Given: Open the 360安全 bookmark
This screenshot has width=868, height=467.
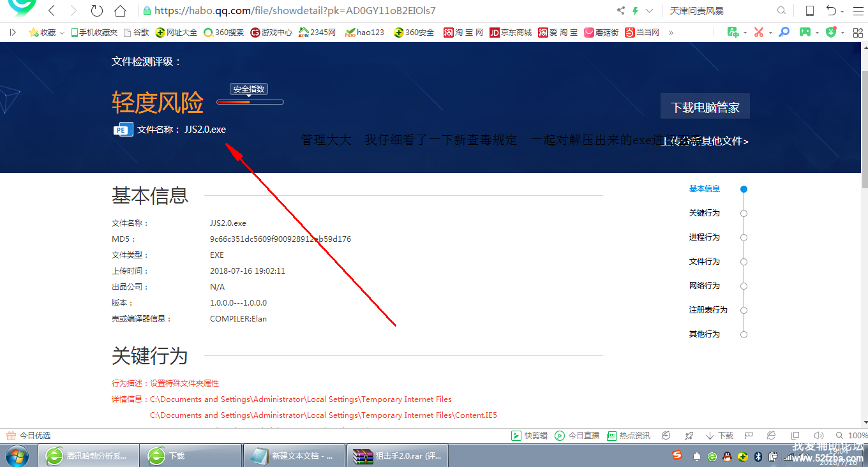Looking at the screenshot, I should (414, 32).
